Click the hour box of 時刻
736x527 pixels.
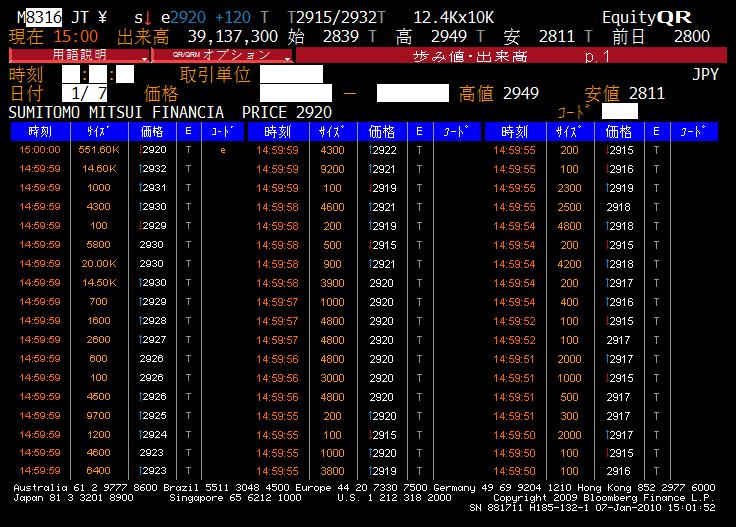71,74
